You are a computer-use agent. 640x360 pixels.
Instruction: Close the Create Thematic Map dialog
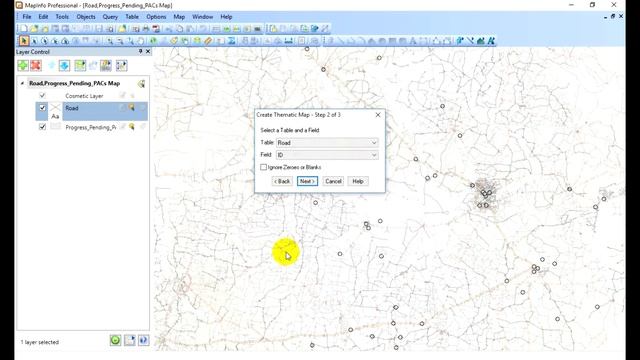point(378,115)
